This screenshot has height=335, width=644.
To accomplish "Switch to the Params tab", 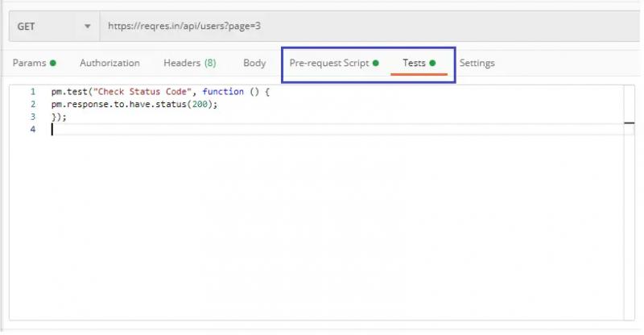I will [x=35, y=63].
